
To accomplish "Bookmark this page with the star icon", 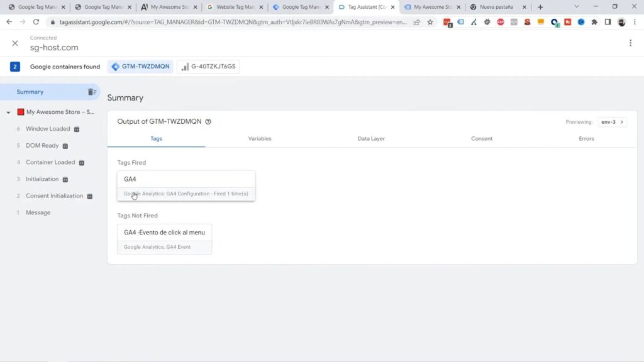I will [x=430, y=22].
